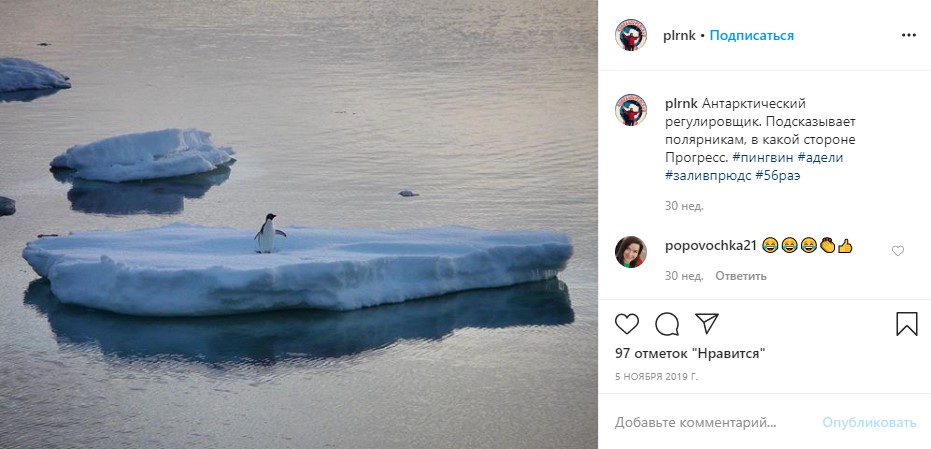Open popovochka21's profile picture
Image resolution: width=931 pixels, height=449 pixels.
pos(631,251)
